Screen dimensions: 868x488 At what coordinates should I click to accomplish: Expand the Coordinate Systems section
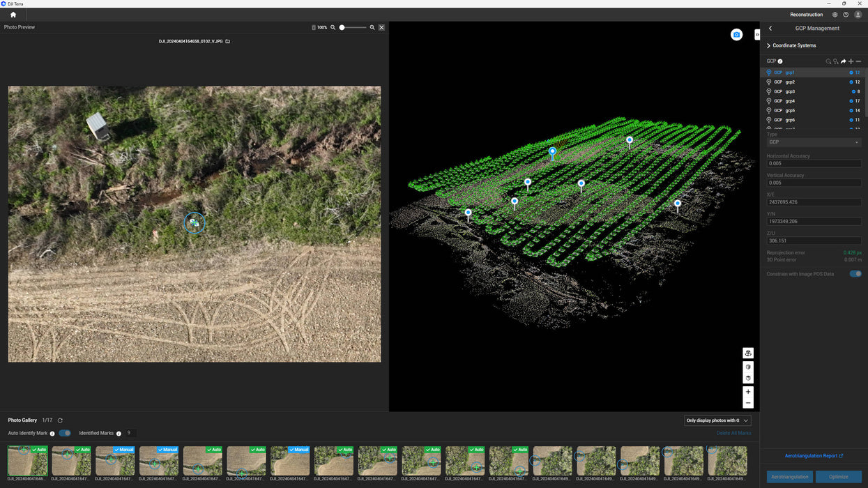click(x=793, y=45)
